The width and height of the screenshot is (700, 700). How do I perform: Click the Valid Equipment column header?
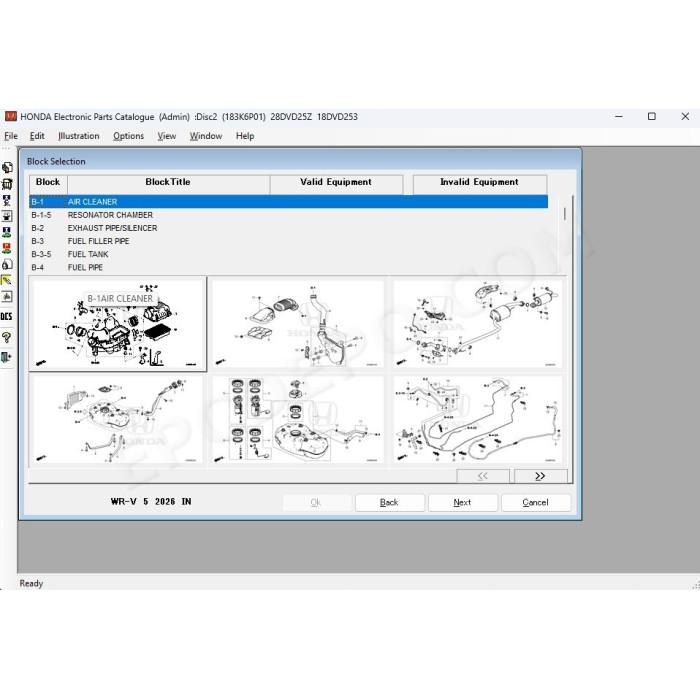[x=336, y=184]
